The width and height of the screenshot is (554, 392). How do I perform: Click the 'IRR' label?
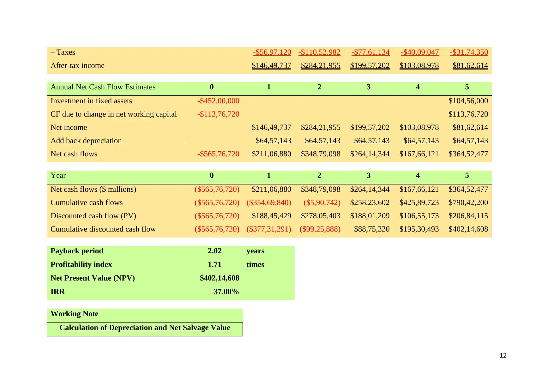coord(57,292)
